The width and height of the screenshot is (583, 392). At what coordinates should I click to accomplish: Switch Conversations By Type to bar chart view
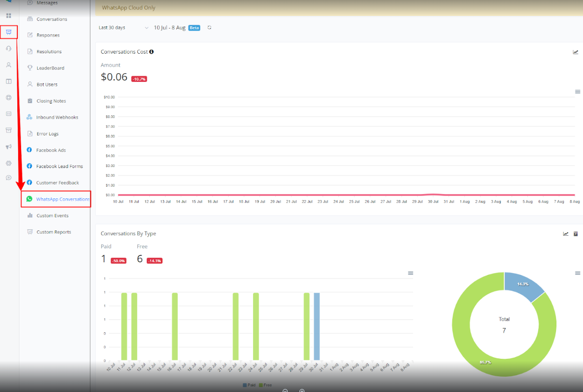click(x=576, y=234)
